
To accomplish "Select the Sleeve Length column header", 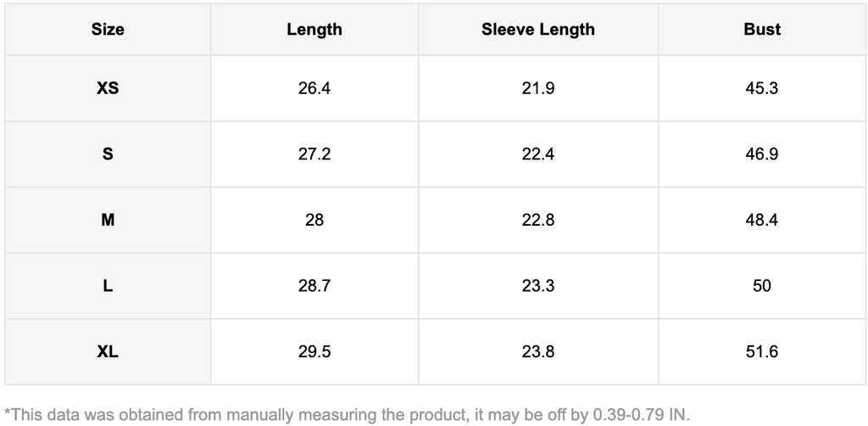I will [x=538, y=30].
